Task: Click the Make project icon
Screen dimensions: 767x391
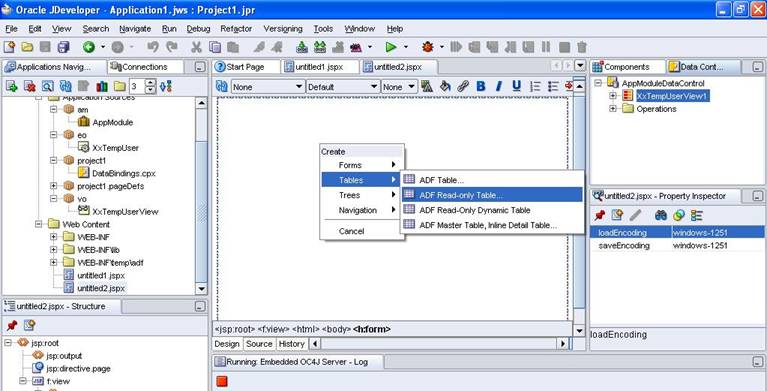Action: 302,47
